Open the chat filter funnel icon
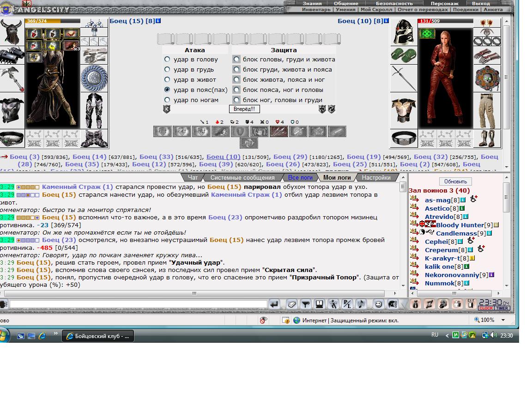Image resolution: width=532 pixels, height=399 pixels. tap(306, 304)
